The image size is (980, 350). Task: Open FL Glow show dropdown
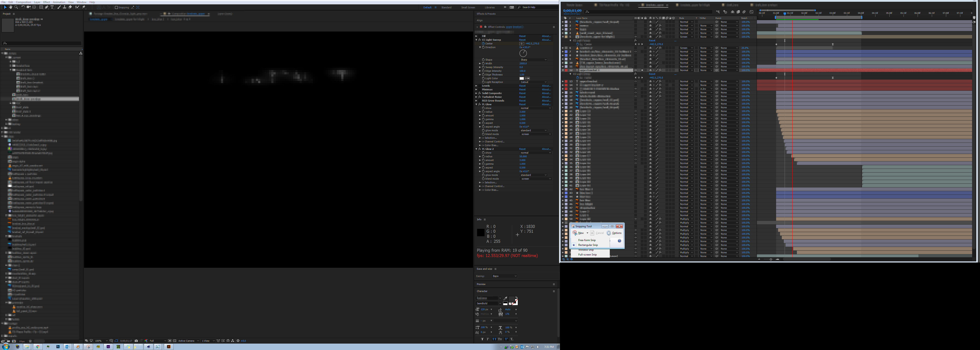535,108
